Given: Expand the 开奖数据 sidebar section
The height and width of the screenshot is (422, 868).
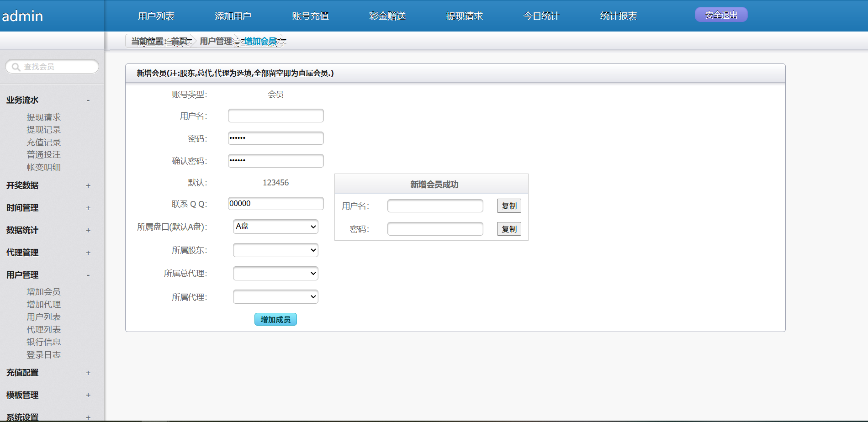Looking at the screenshot, I should [x=88, y=185].
